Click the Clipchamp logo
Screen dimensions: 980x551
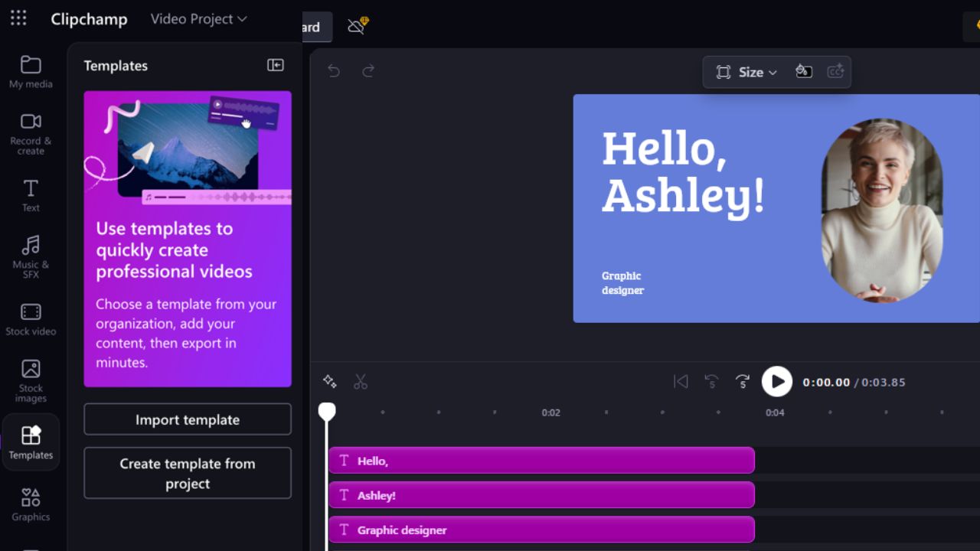(x=89, y=19)
